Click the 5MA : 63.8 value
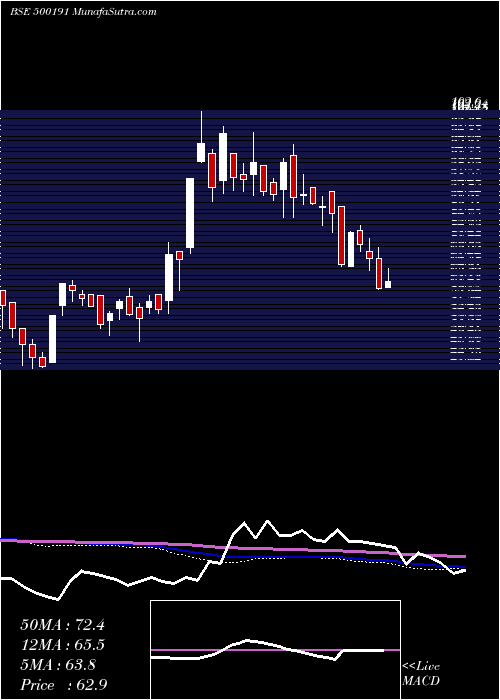The width and height of the screenshot is (500, 700). [58, 665]
